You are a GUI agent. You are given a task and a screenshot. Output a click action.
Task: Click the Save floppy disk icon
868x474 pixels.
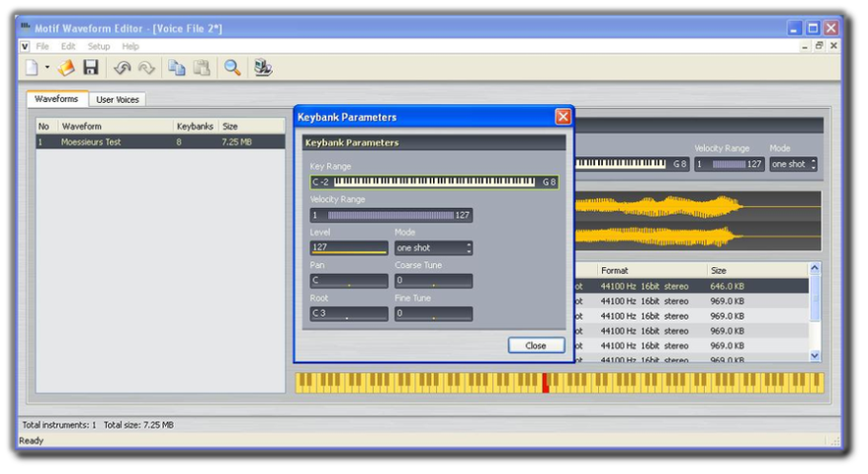[x=91, y=67]
